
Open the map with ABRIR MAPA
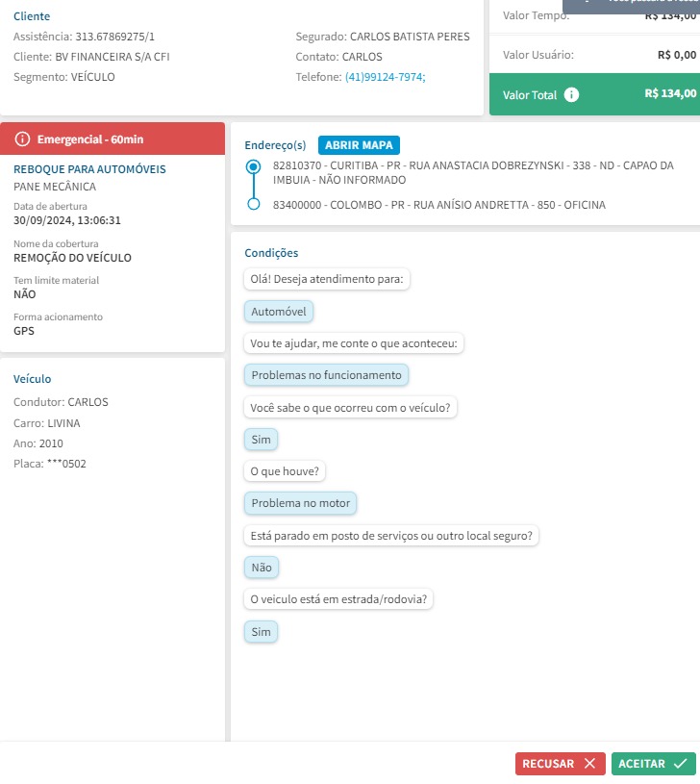pyautogui.click(x=359, y=145)
